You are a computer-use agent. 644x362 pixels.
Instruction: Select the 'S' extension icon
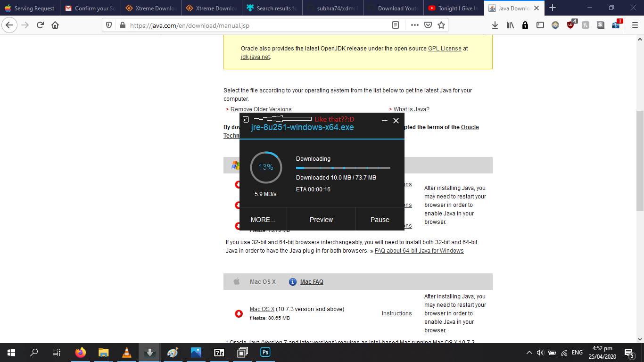[x=600, y=25]
